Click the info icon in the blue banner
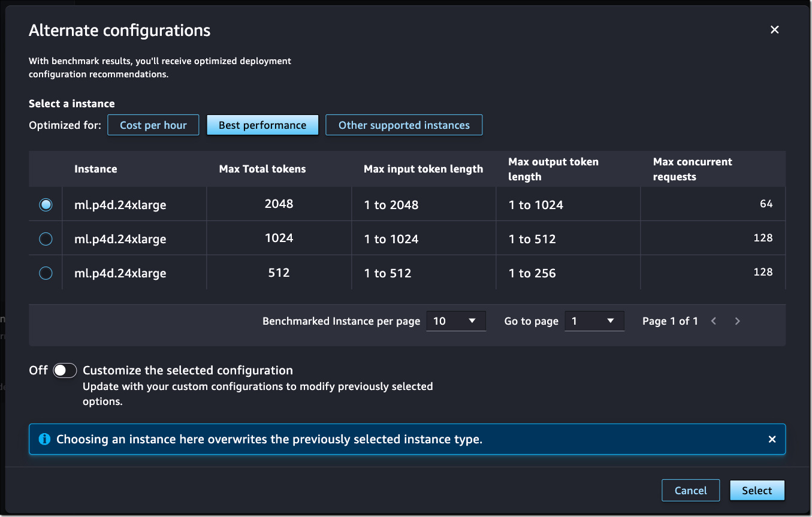 coord(44,439)
